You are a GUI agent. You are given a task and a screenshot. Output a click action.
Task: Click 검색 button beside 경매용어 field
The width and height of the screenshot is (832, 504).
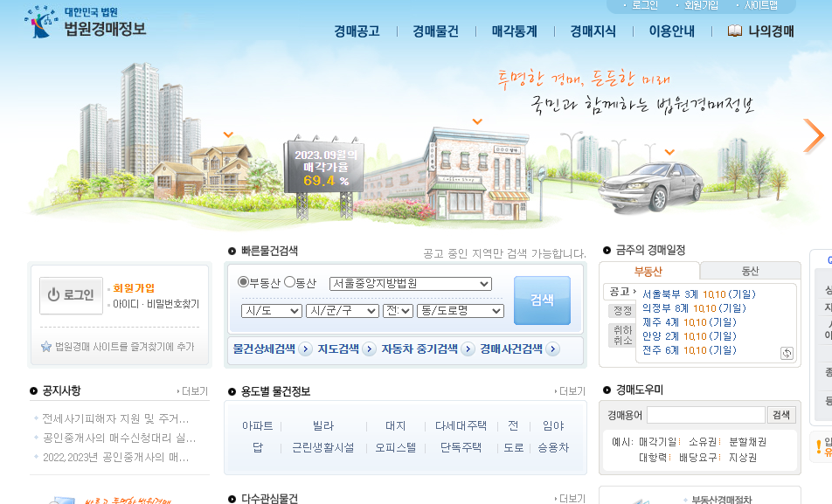click(781, 415)
